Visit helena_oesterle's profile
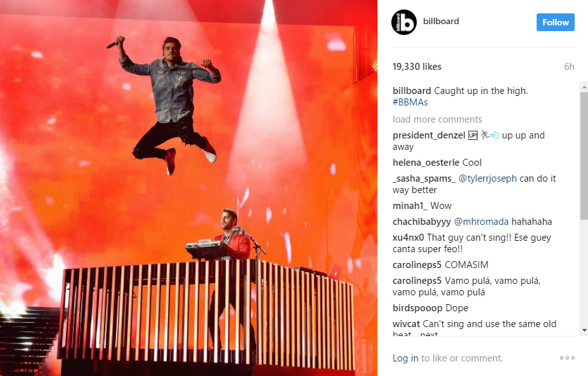The width and height of the screenshot is (588, 376). pyautogui.click(x=426, y=163)
